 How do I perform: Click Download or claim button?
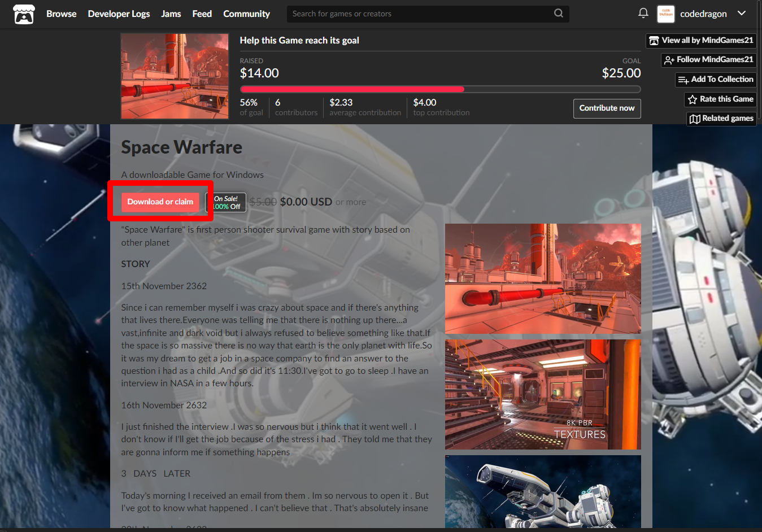[x=160, y=202]
